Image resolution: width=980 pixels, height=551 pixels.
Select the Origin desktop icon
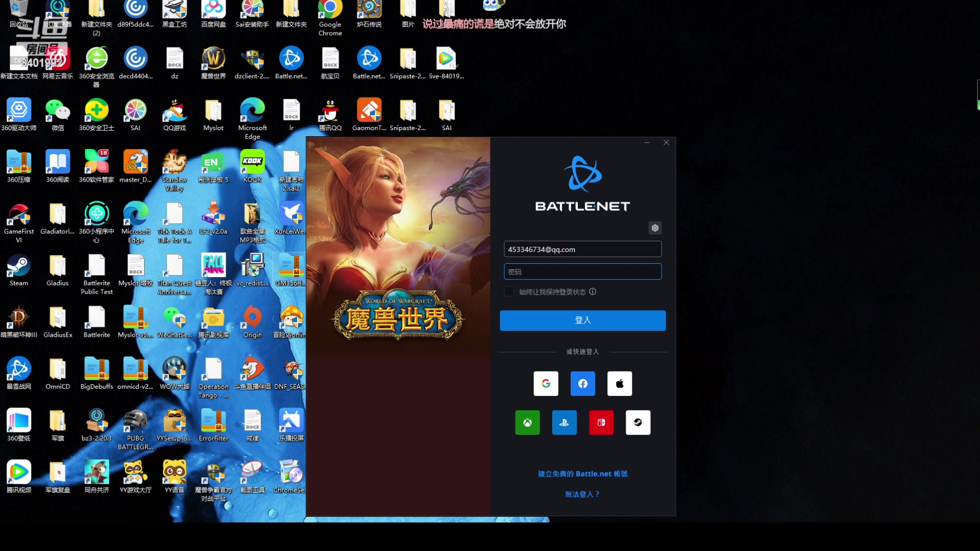[253, 322]
